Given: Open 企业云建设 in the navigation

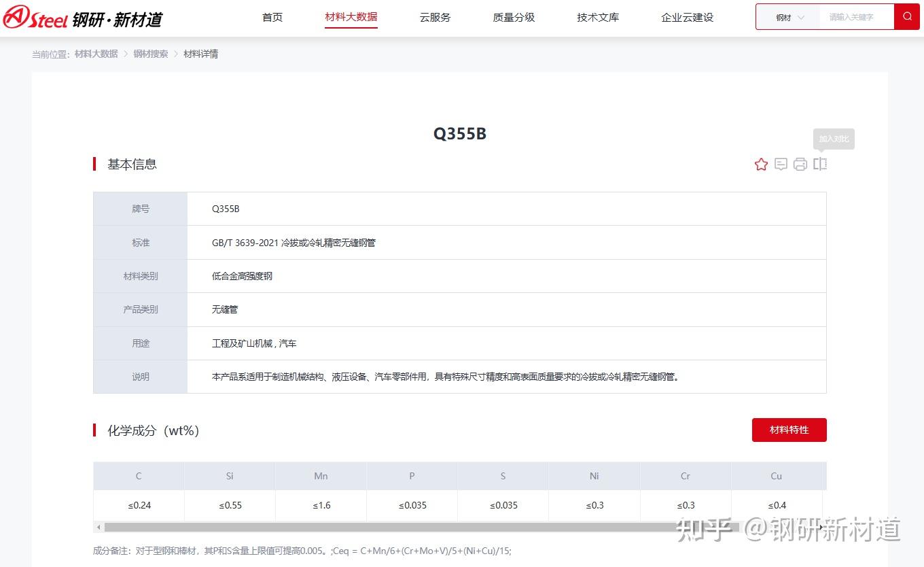Looking at the screenshot, I should click(x=687, y=18).
